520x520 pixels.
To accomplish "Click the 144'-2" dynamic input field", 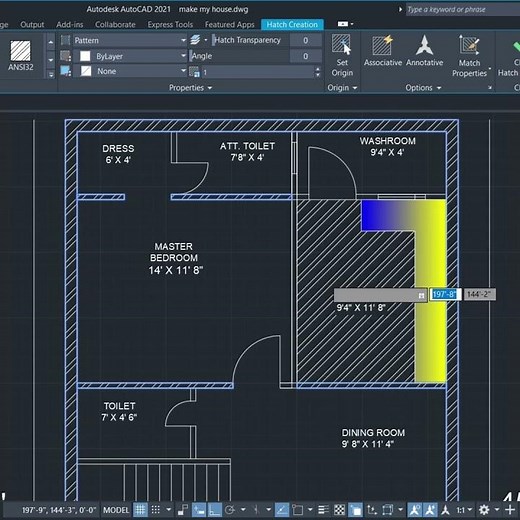I will click(x=479, y=294).
